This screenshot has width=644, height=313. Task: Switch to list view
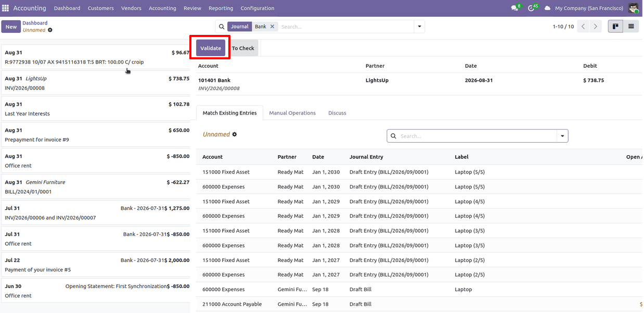pyautogui.click(x=631, y=27)
